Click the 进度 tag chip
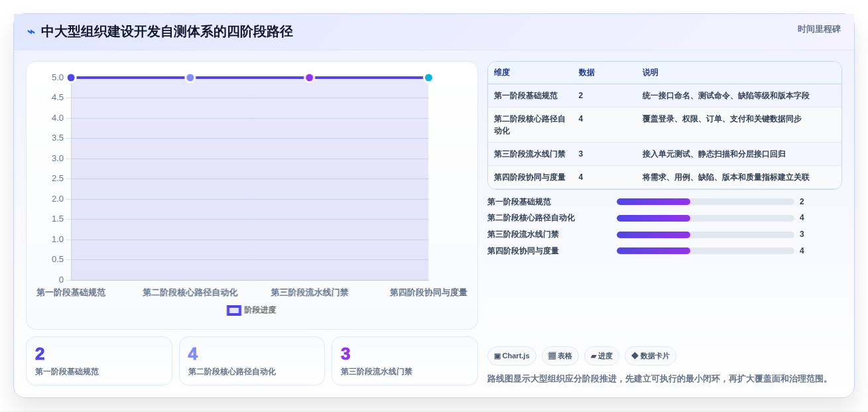The width and height of the screenshot is (868, 412). click(x=601, y=356)
